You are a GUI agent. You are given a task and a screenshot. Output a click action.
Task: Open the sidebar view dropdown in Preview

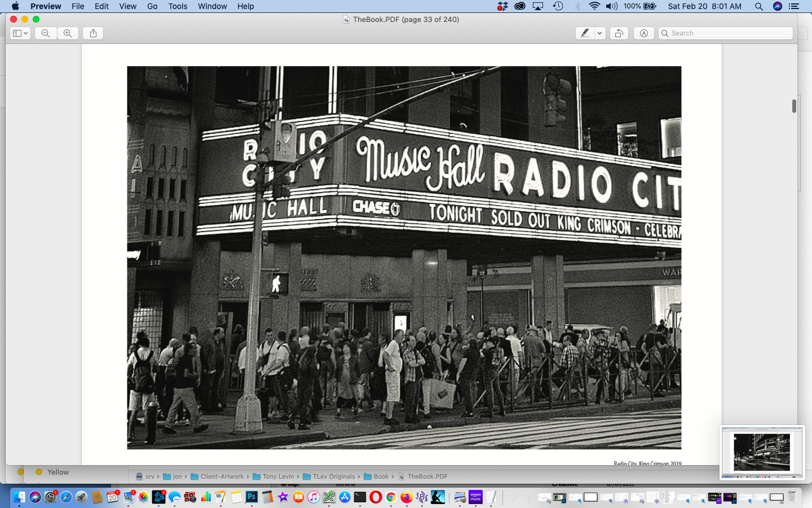pyautogui.click(x=20, y=33)
